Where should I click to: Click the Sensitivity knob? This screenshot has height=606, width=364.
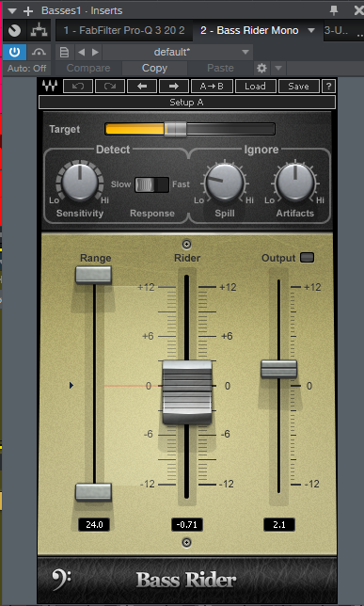pos(80,183)
